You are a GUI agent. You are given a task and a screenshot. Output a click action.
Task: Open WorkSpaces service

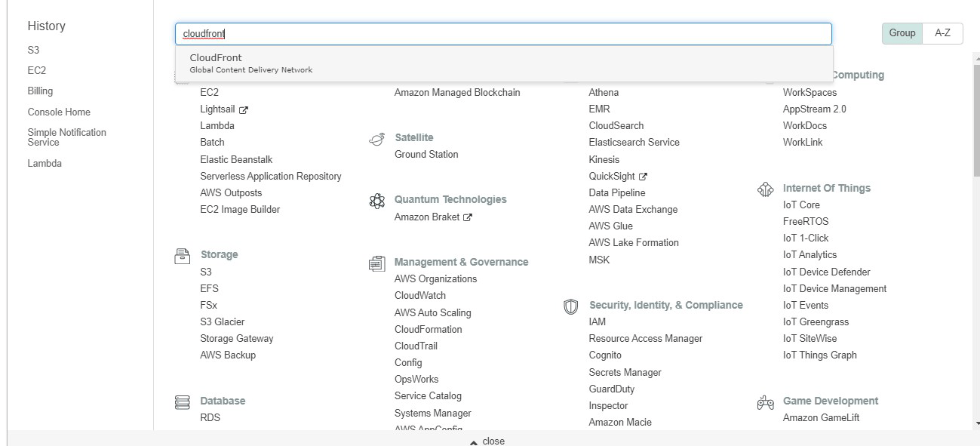pos(810,93)
